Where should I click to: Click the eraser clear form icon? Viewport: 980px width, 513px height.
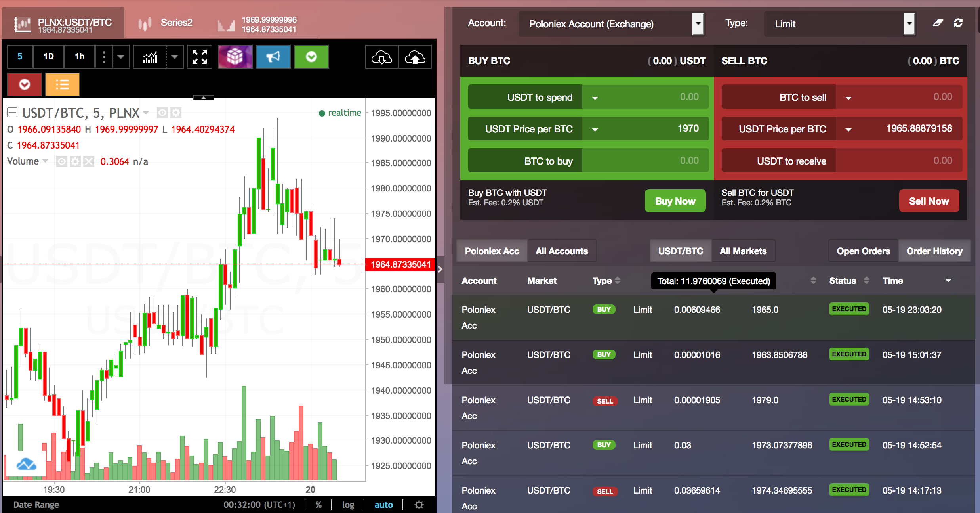938,23
